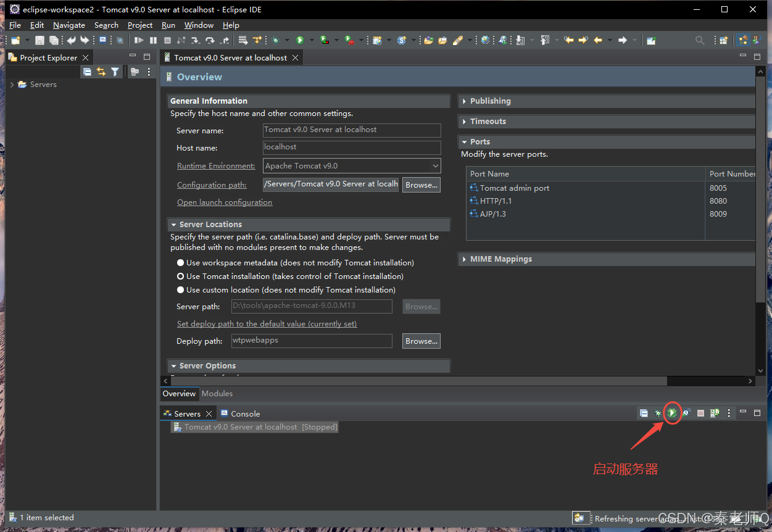Select Use custom location radio option
Viewport: 772px width, 532px height.
tap(181, 290)
